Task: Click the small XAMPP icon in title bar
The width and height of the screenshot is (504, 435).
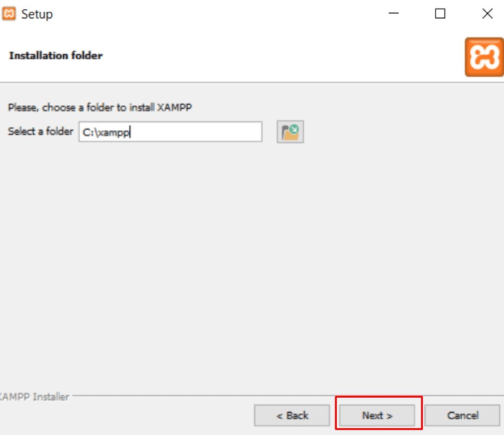Action: [x=9, y=14]
